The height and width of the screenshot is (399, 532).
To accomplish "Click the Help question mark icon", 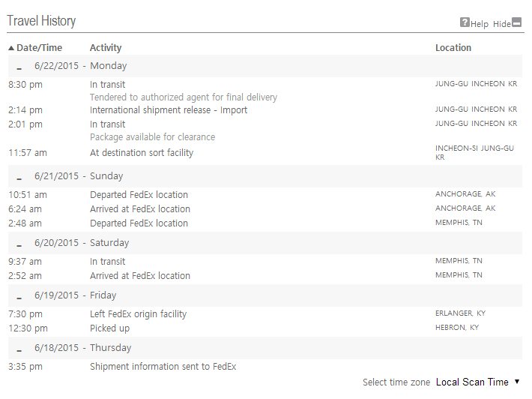I will [465, 22].
